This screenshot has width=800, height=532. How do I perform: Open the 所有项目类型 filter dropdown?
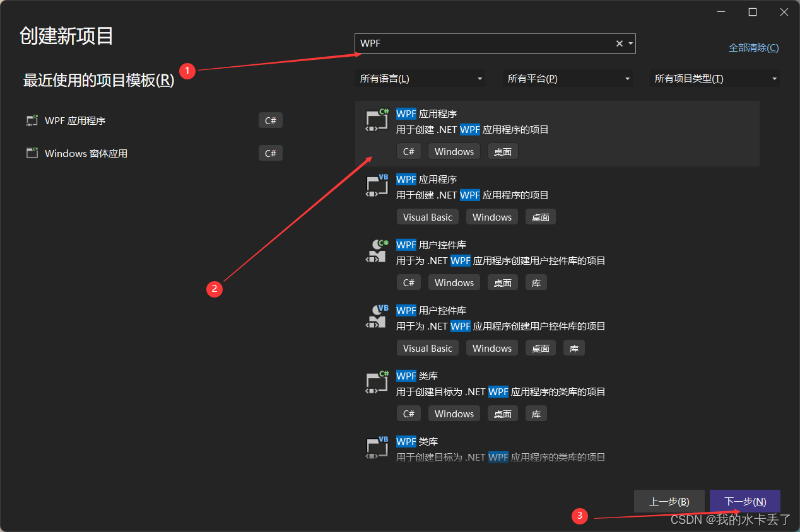tap(715, 79)
